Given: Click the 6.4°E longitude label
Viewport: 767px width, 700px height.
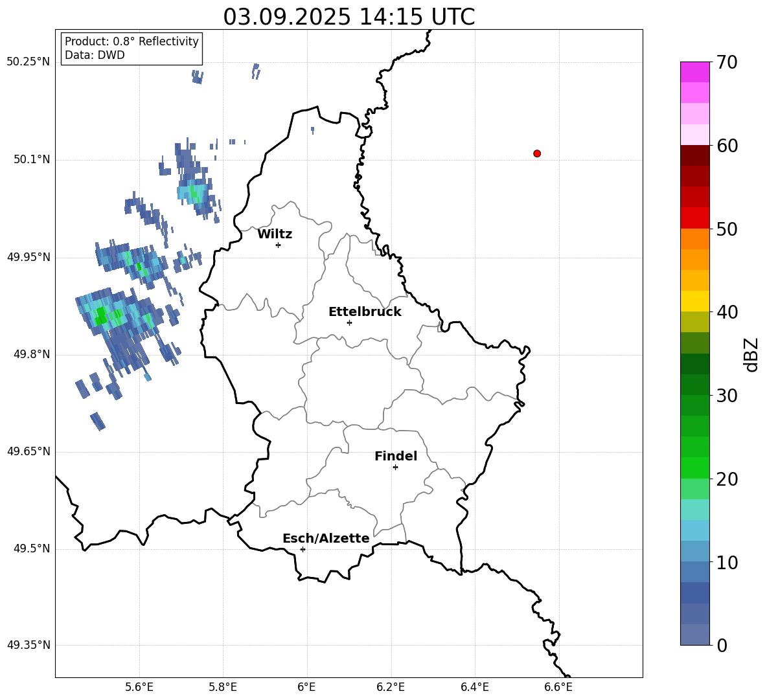Looking at the screenshot, I should click(x=474, y=687).
